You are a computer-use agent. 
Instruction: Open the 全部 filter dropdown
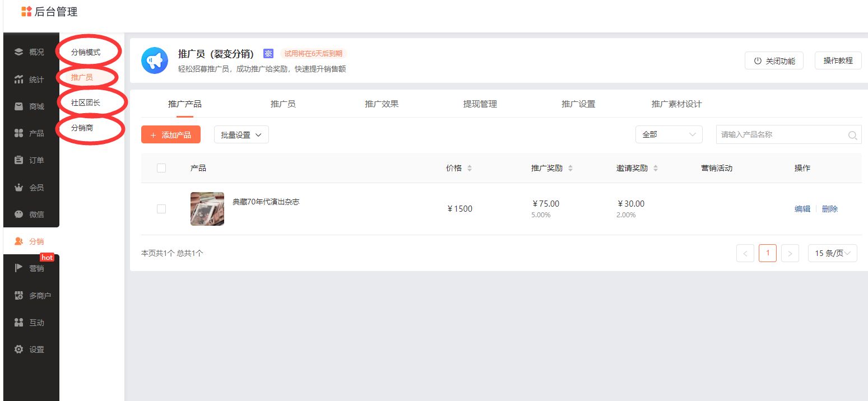(x=669, y=134)
